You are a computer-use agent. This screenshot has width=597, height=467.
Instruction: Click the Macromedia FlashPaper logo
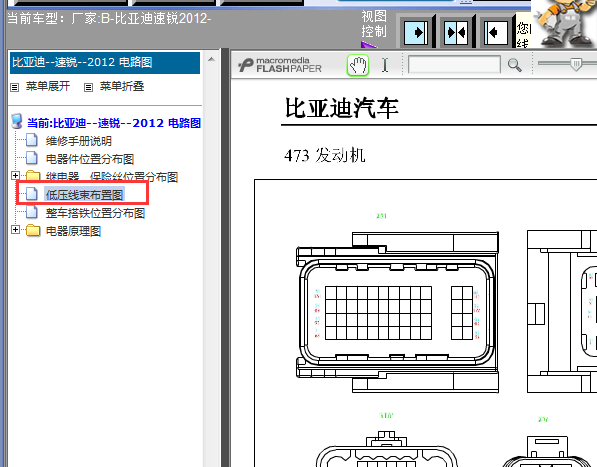[x=280, y=65]
